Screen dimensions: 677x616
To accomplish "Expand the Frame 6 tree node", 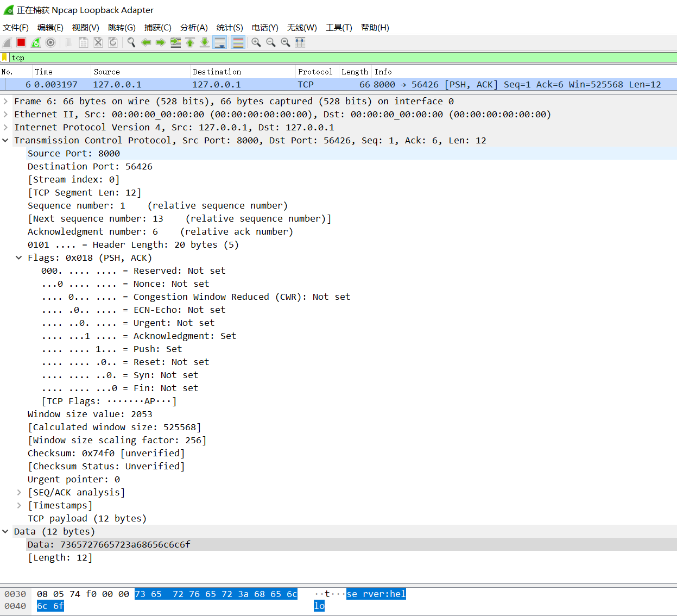I will pyautogui.click(x=5, y=101).
